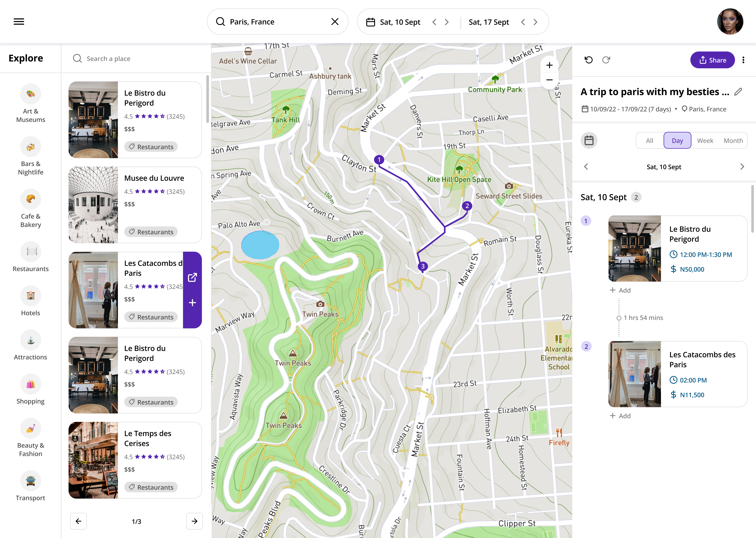Go to next page of places

pyautogui.click(x=194, y=521)
